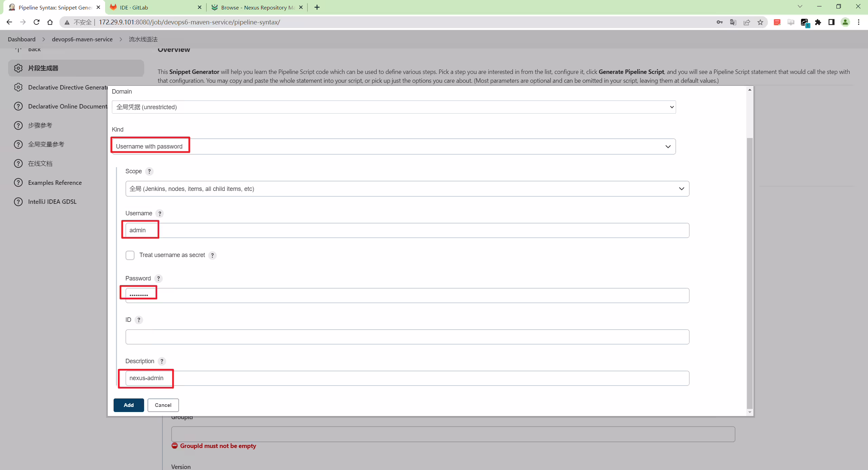Viewport: 868px width, 470px height.
Task: Enable Treat username as secret checkbox
Action: click(130, 255)
